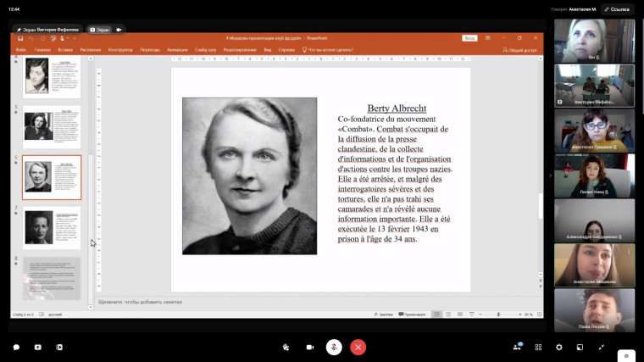Click the picture-in-picture window icon
Screen dimensions: 644x362
click(x=580, y=348)
